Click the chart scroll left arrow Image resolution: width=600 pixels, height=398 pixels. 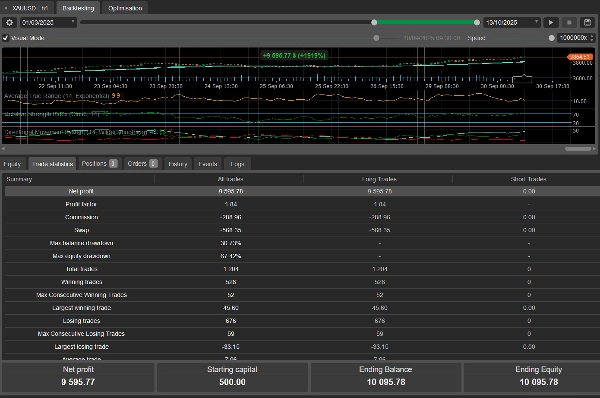pos(3,149)
